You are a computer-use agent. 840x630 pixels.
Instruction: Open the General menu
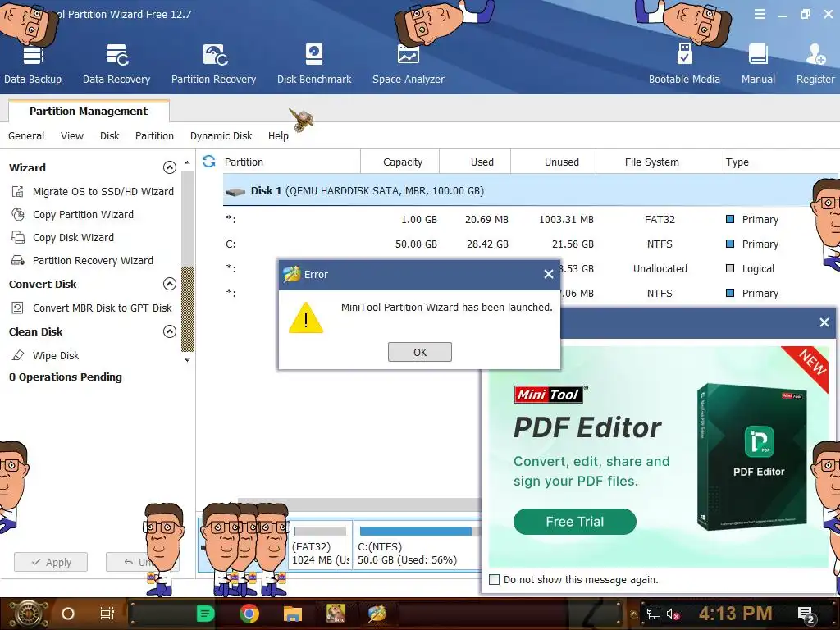click(x=26, y=135)
